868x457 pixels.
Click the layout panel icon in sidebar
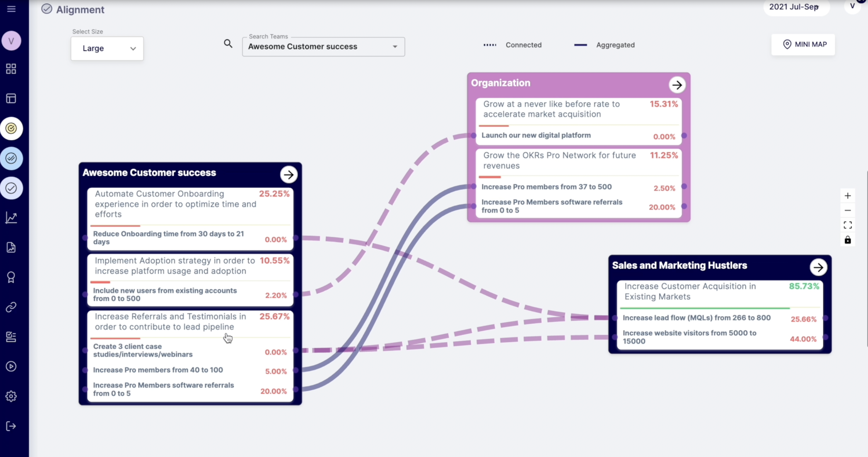tap(11, 98)
